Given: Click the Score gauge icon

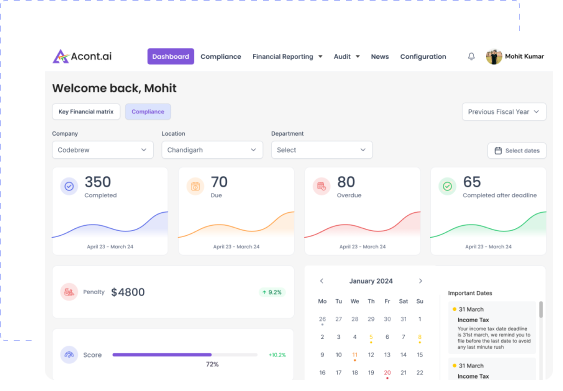Looking at the screenshot, I should (x=69, y=355).
